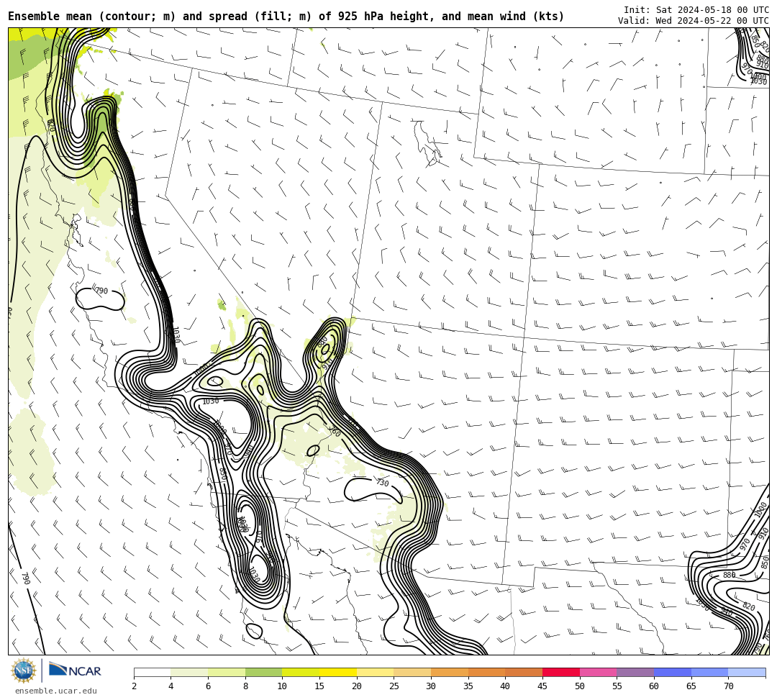Pick the purple 55–60 colorbar swatch

[x=635, y=672]
